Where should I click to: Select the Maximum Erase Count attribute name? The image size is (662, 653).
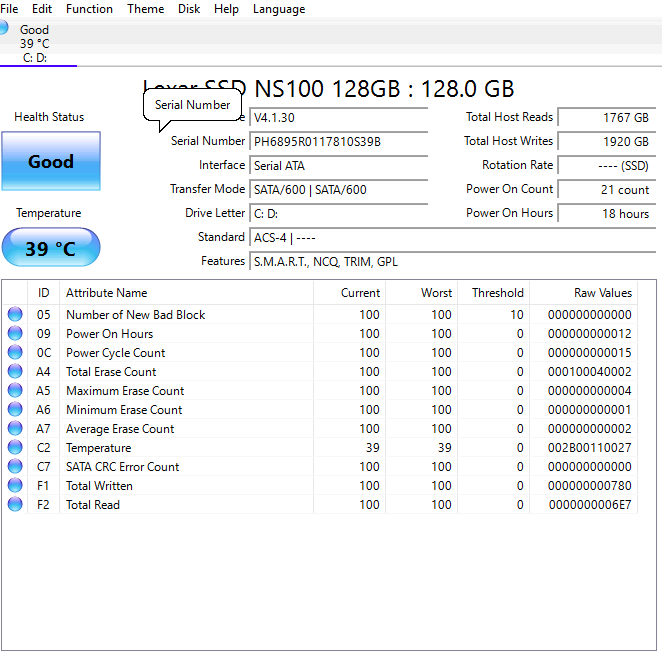(125, 391)
